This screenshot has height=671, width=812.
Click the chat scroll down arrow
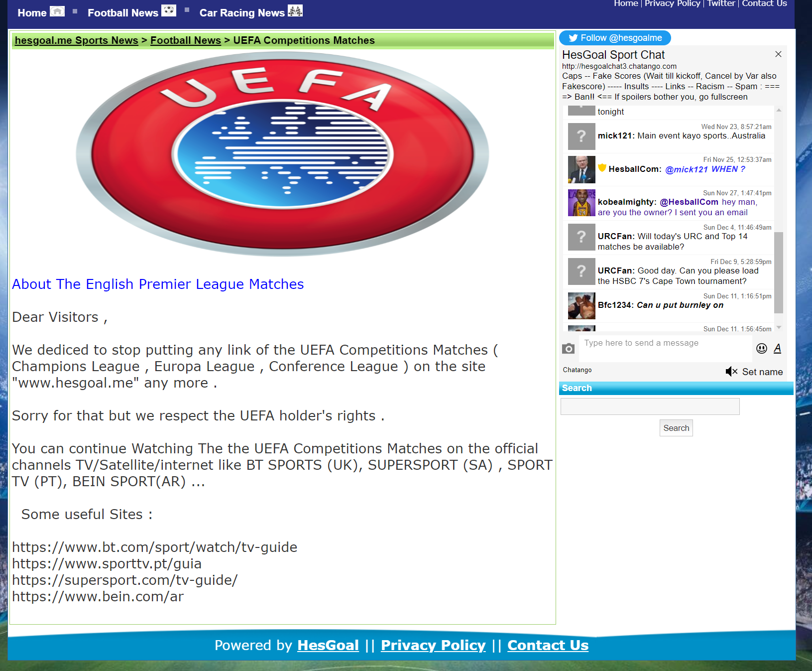coord(779,327)
